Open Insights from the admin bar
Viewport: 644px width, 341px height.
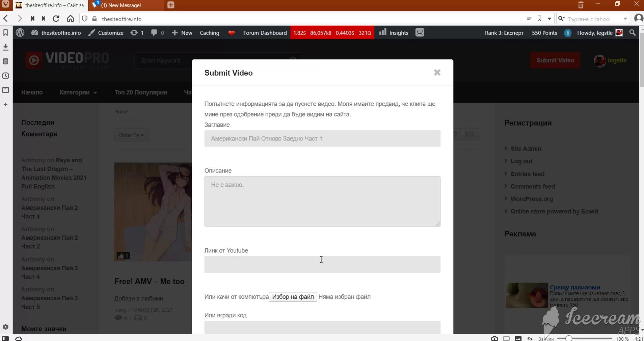click(x=394, y=33)
